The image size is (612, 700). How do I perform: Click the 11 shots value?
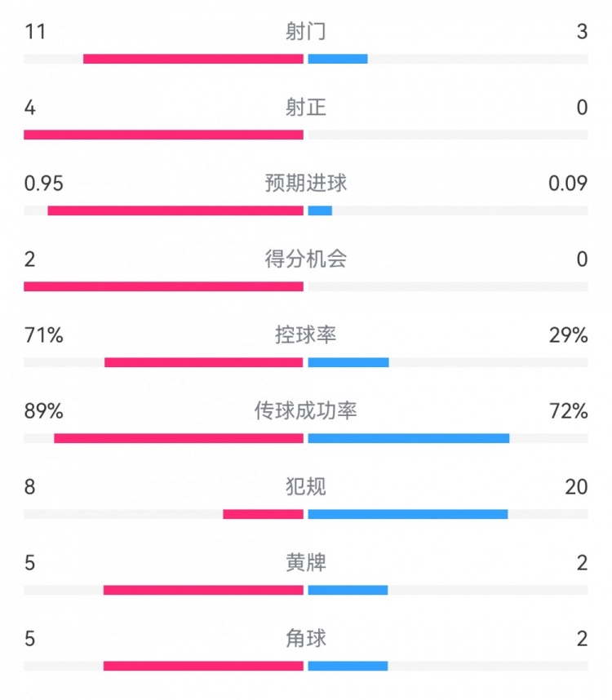click(34, 32)
